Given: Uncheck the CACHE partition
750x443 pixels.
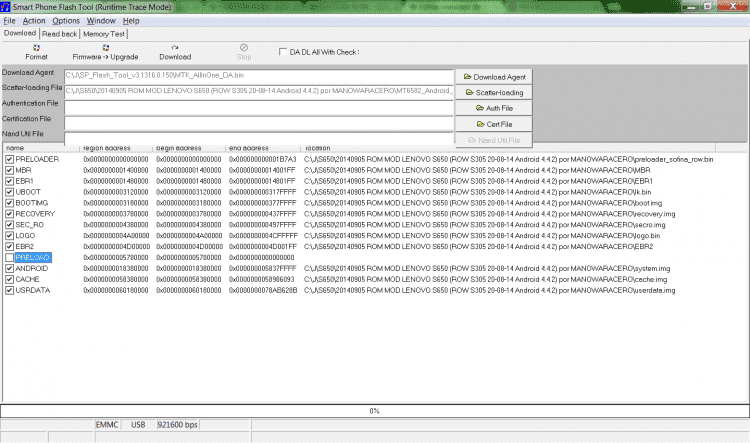Looking at the screenshot, I should (x=10, y=279).
